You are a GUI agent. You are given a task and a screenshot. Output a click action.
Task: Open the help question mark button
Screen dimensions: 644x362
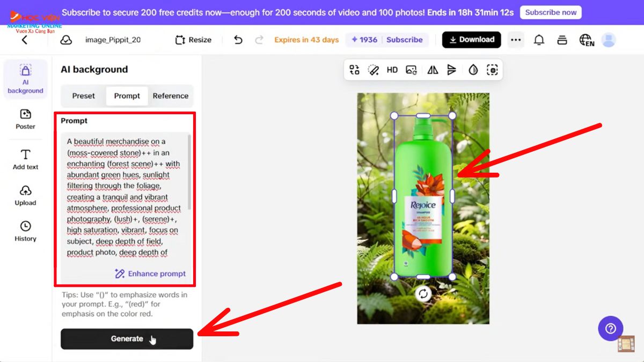click(x=611, y=329)
